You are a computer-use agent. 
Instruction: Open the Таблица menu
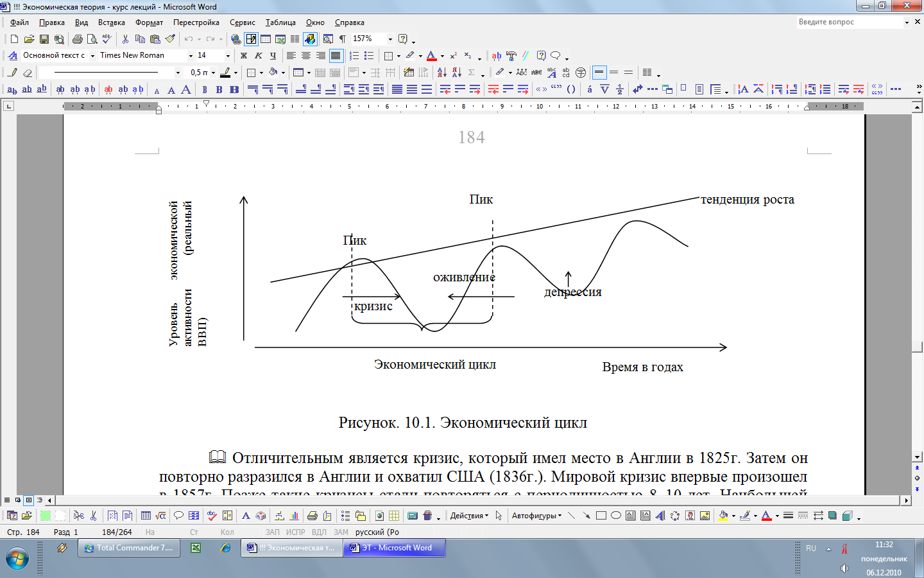tap(280, 22)
